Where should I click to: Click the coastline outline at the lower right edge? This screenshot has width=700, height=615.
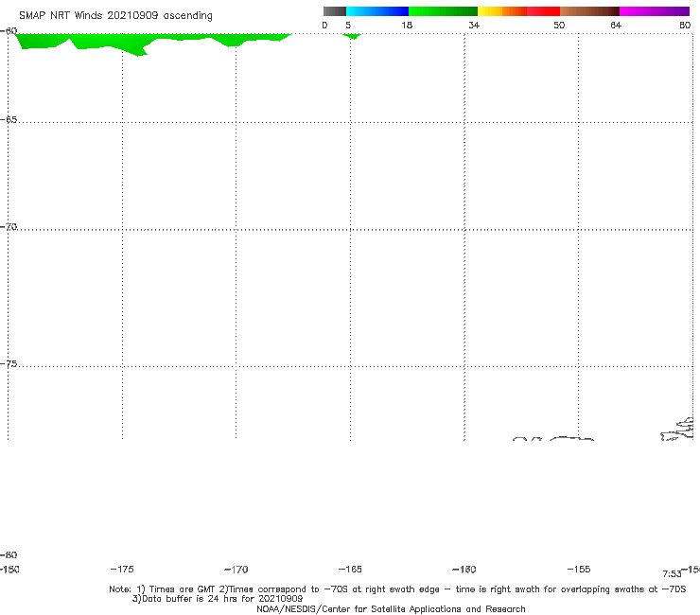[x=677, y=430]
